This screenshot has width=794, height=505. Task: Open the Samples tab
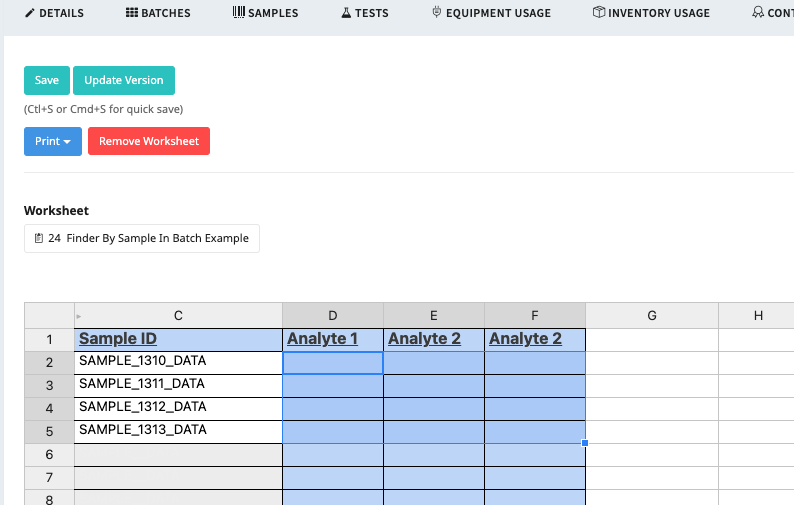click(265, 13)
